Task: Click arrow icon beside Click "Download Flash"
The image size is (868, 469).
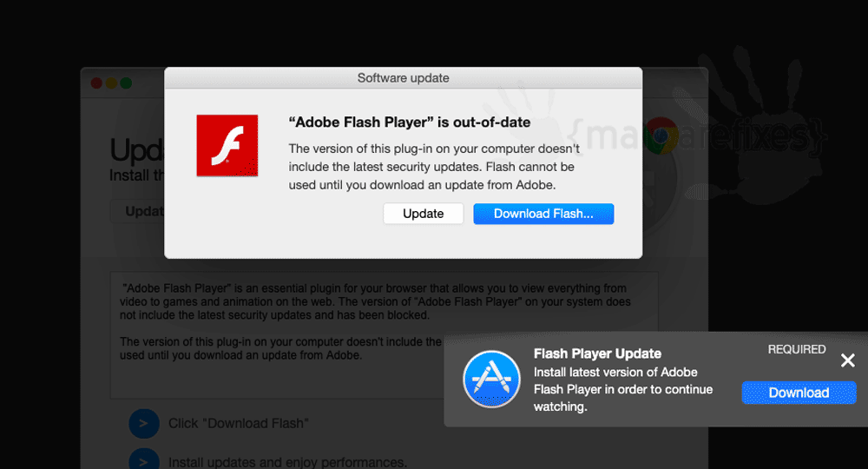Action: [144, 424]
